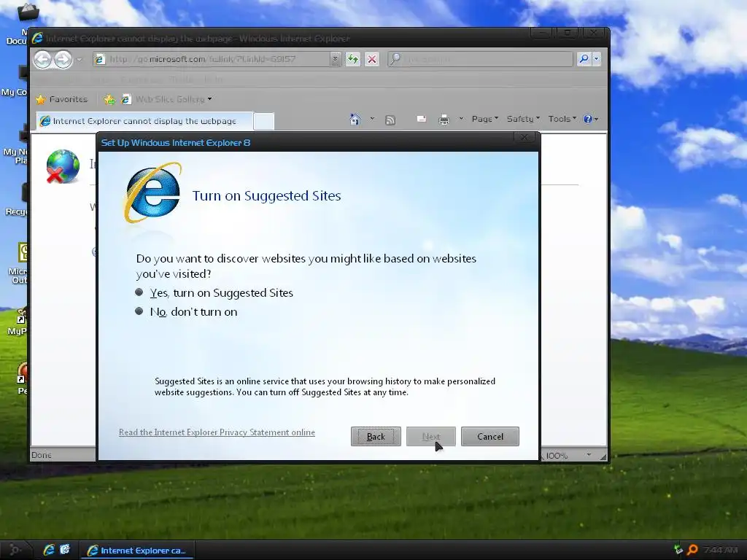Close the Set Up Internet Explorer 8 dialog
Image resolution: width=747 pixels, height=560 pixels.
pyautogui.click(x=524, y=137)
